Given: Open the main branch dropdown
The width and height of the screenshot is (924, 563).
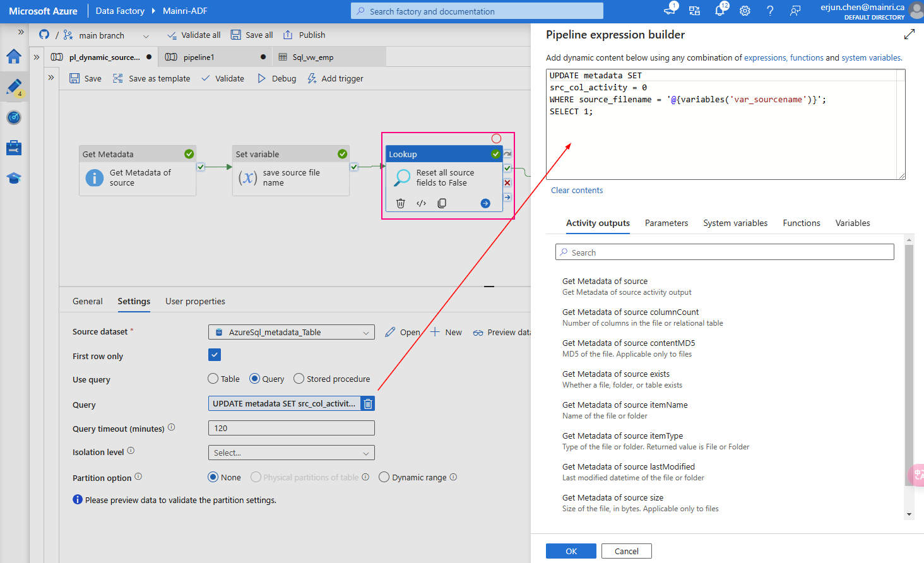Looking at the screenshot, I should point(145,35).
